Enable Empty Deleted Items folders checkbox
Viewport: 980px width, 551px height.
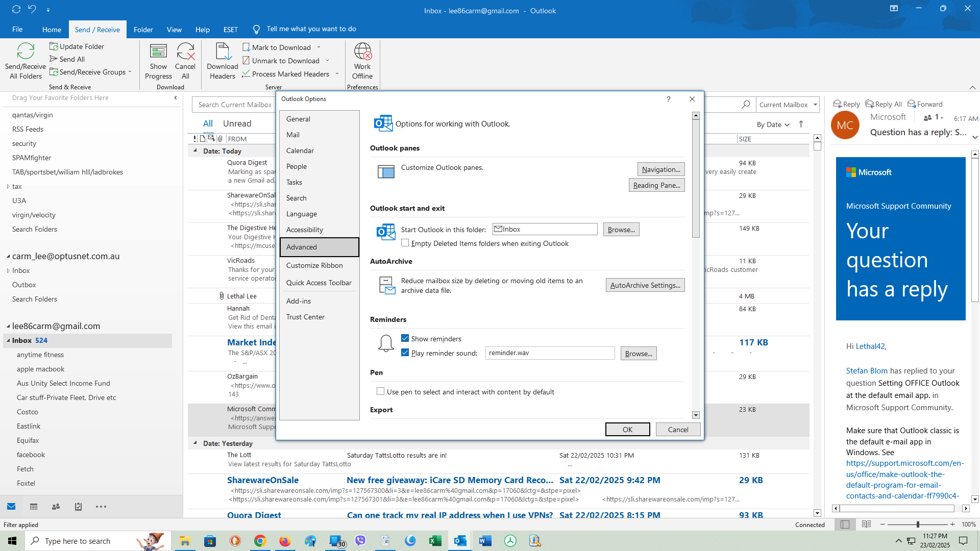coord(405,243)
